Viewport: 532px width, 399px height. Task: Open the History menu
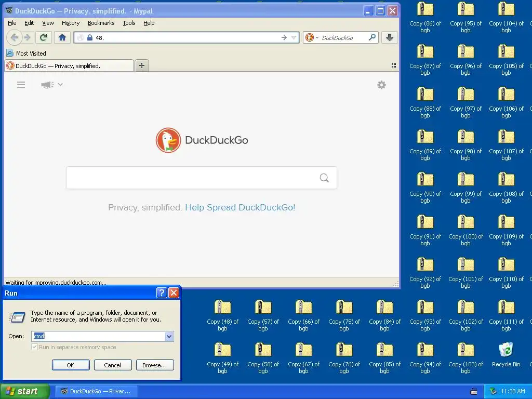coord(71,23)
